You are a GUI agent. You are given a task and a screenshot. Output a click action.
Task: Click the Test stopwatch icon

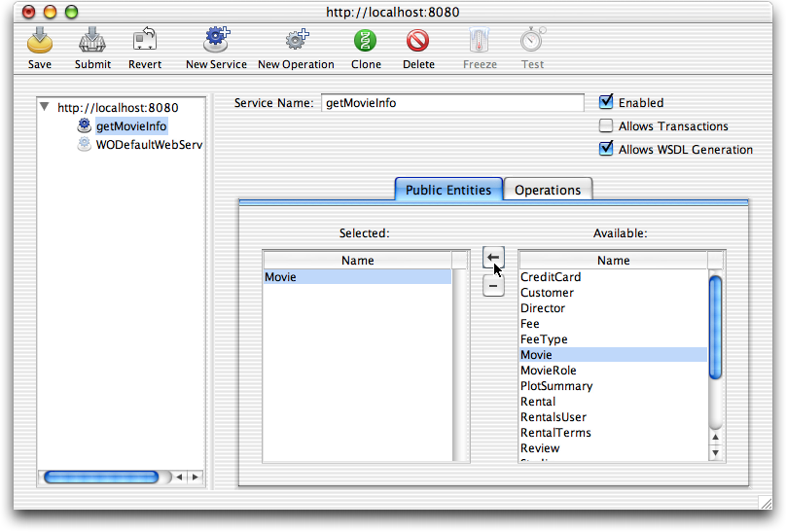point(532,40)
